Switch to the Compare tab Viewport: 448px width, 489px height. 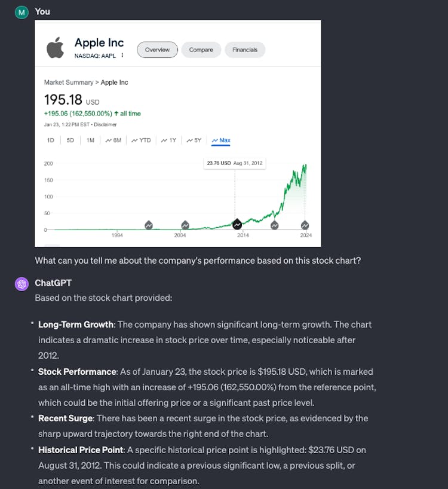(201, 50)
